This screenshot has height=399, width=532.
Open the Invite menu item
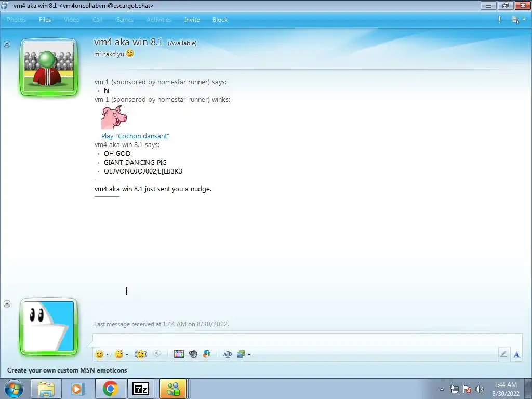192,20
